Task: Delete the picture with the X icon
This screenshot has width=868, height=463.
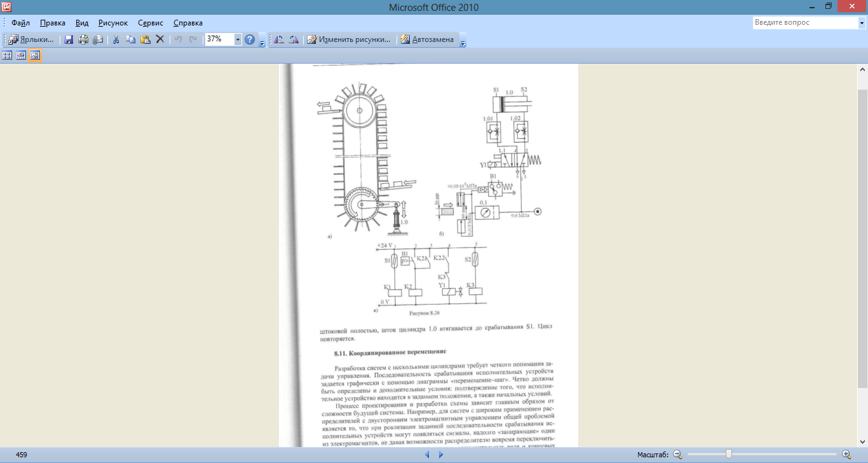Action: pos(160,39)
